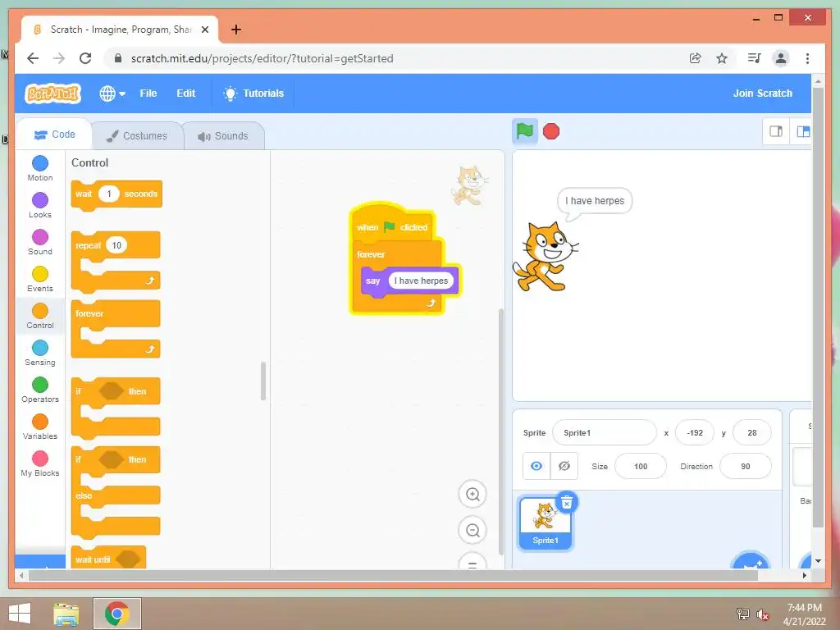Open the Edit menu

click(x=186, y=94)
